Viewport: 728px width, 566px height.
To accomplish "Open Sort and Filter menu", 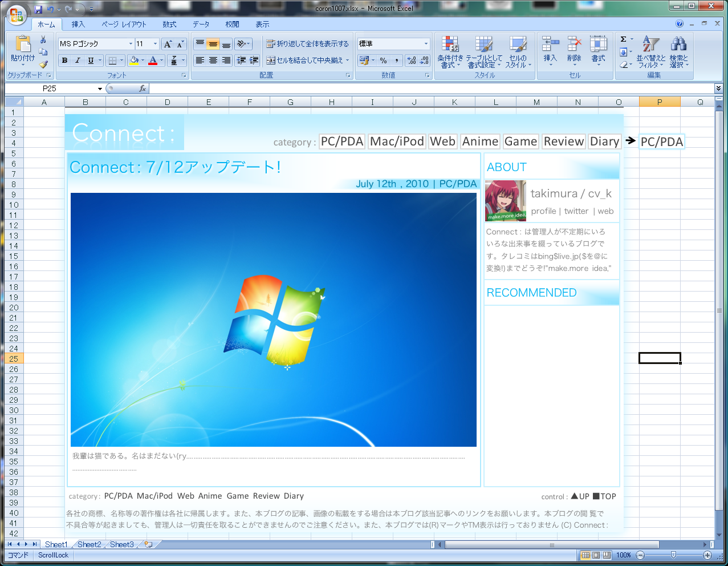I will pyautogui.click(x=651, y=51).
